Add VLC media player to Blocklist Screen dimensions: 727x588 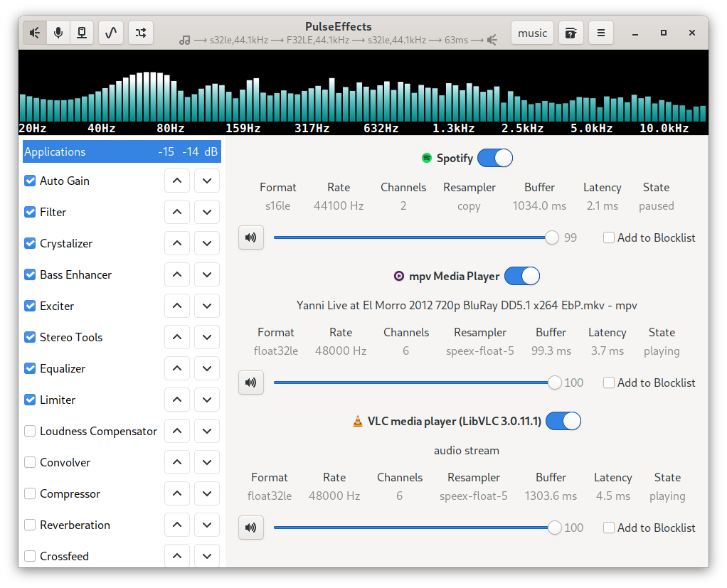pyautogui.click(x=609, y=528)
